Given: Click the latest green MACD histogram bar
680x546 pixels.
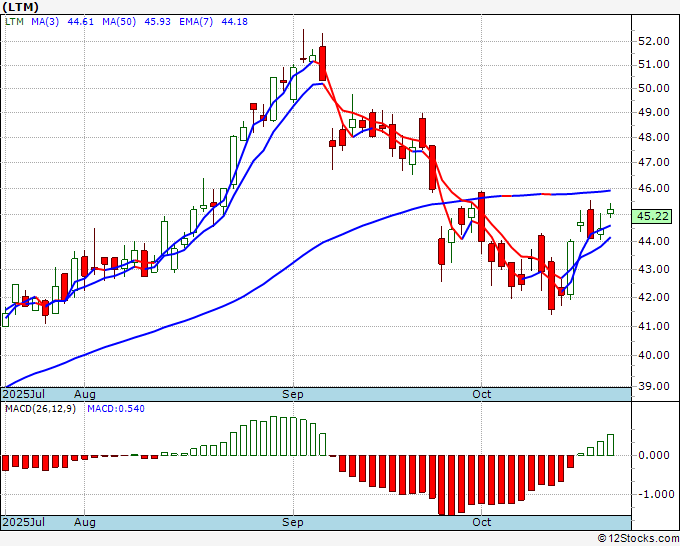Looking at the screenshot, I should tap(611, 445).
